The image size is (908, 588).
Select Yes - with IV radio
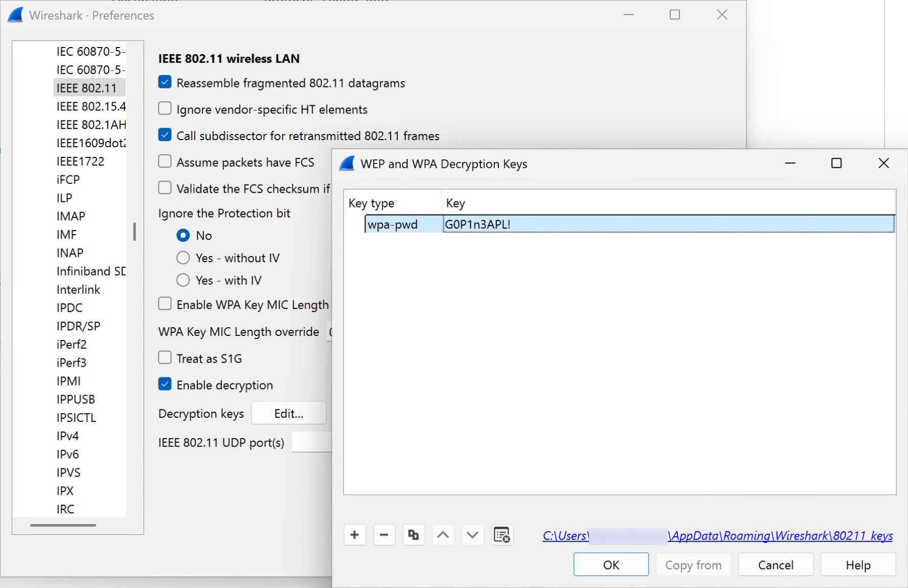click(183, 280)
